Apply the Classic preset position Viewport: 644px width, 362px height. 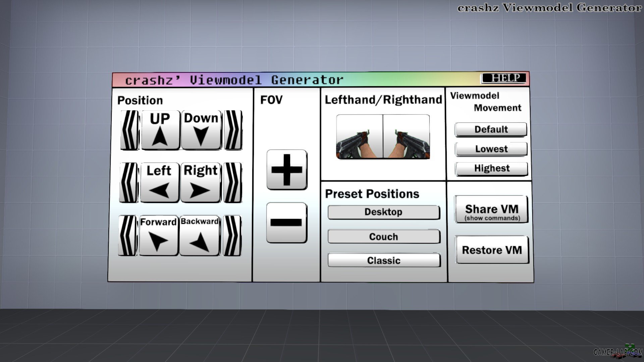pos(384,260)
